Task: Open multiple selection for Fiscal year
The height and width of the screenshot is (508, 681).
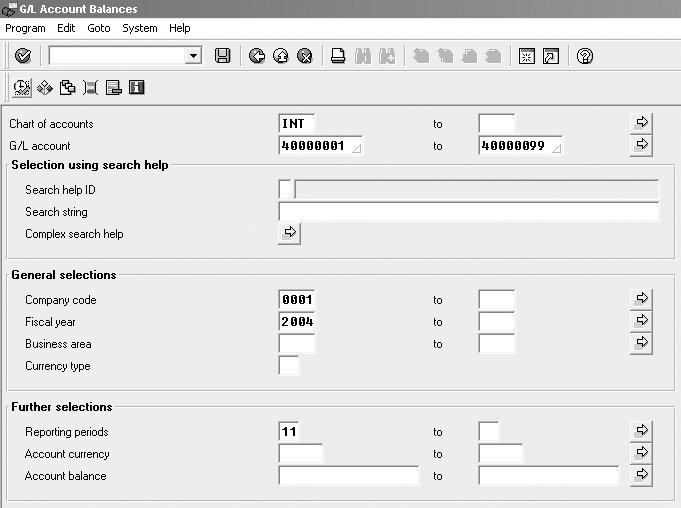Action: point(642,321)
